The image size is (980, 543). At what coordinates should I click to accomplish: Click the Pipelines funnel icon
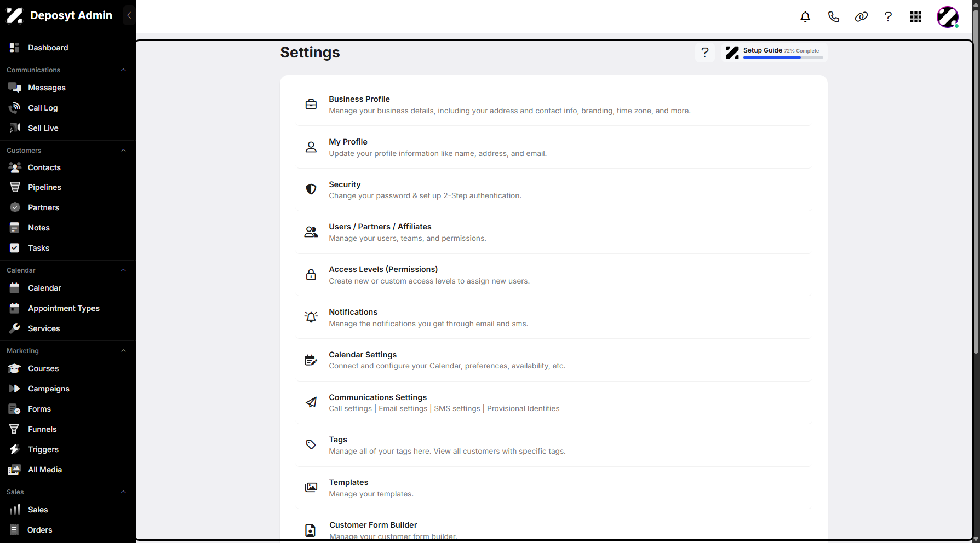tap(15, 187)
